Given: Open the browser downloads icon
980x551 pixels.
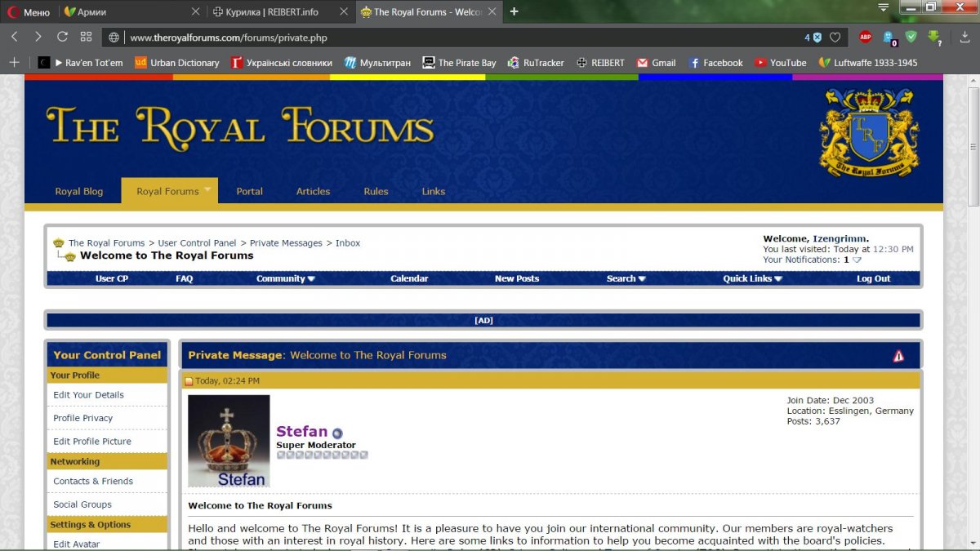Looking at the screenshot, I should pyautogui.click(x=966, y=38).
